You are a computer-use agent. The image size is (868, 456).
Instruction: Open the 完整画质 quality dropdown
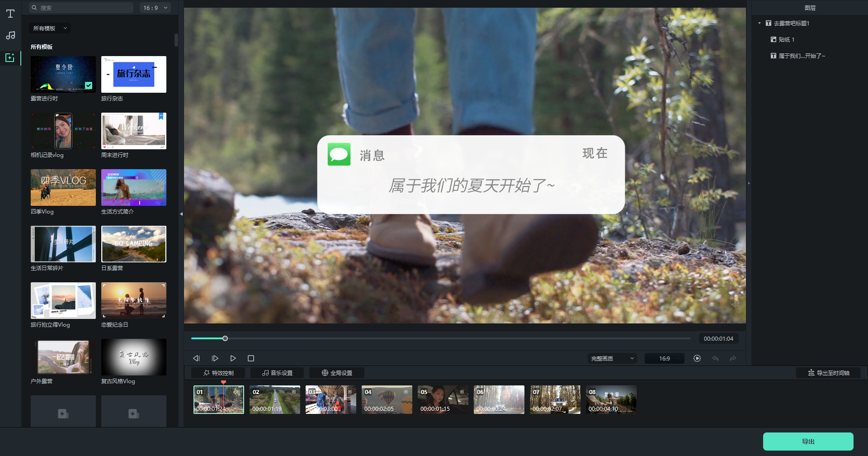click(612, 358)
